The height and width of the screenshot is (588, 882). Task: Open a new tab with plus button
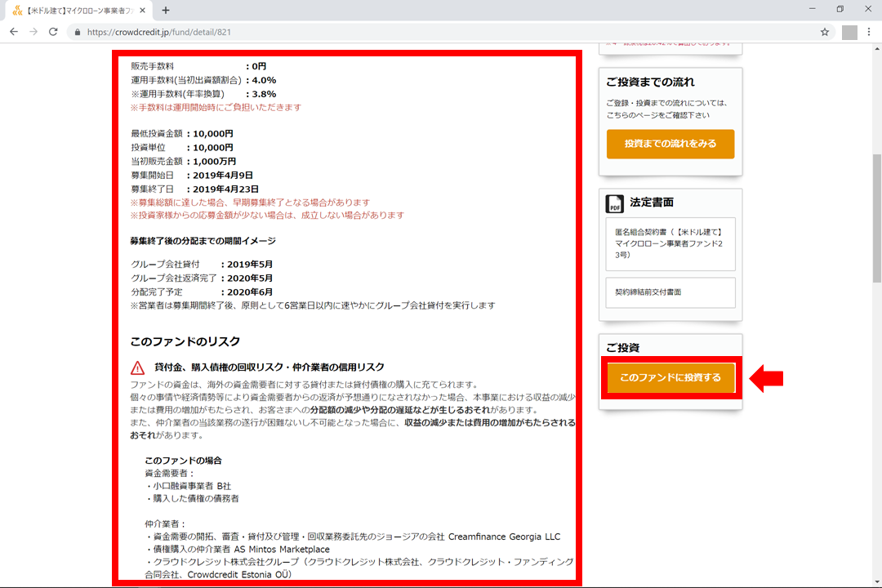[165, 10]
